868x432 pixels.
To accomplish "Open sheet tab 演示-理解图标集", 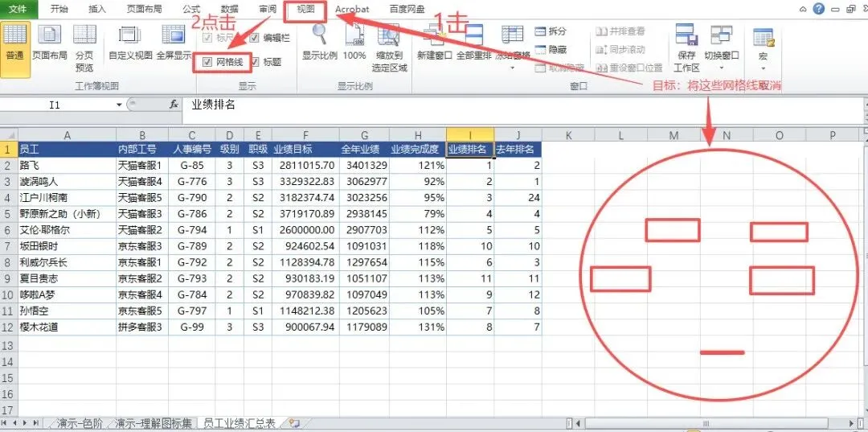I will 154,423.
